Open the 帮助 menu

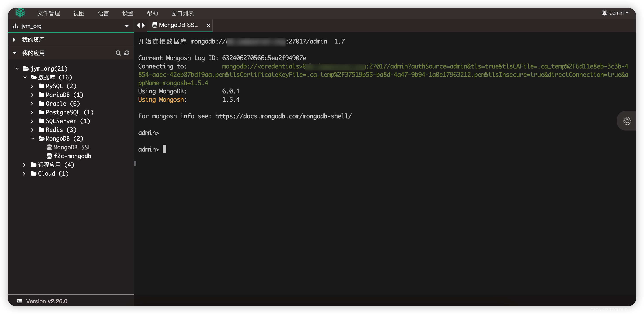[152, 13]
